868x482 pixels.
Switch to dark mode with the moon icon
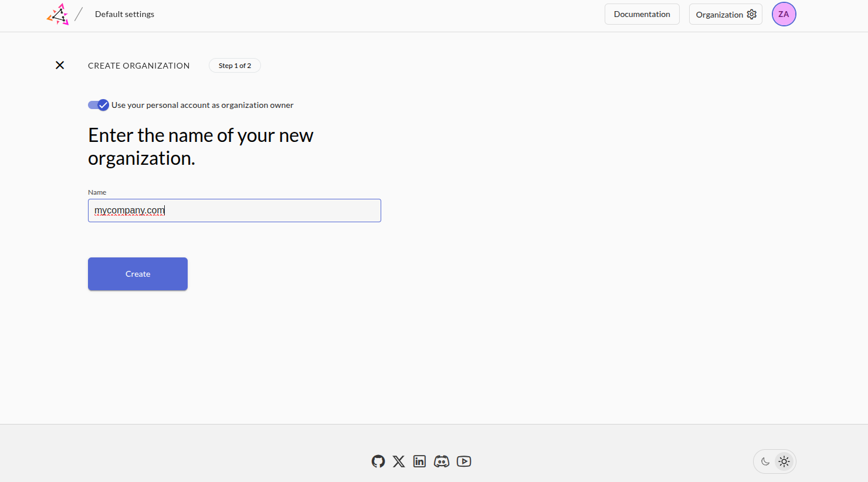[x=765, y=461]
